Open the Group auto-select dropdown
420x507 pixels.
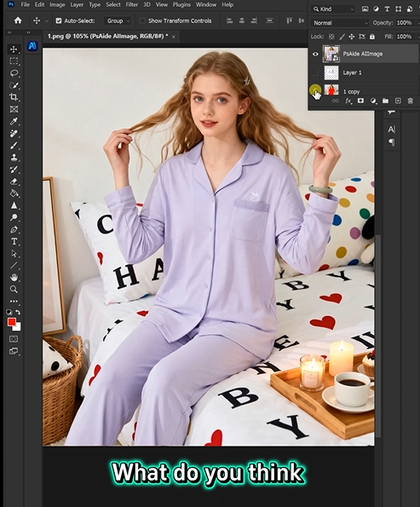tap(118, 20)
